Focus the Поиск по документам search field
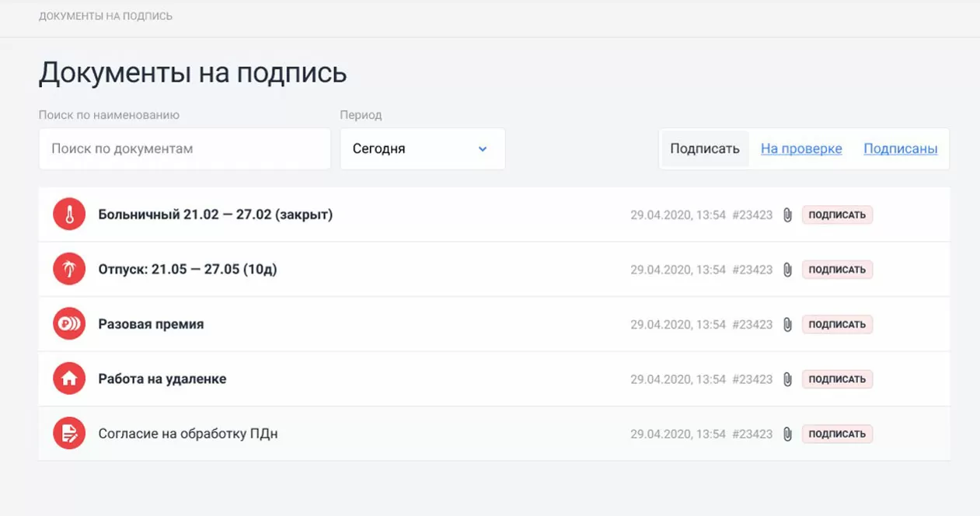The height and width of the screenshot is (516, 980). coord(185,148)
